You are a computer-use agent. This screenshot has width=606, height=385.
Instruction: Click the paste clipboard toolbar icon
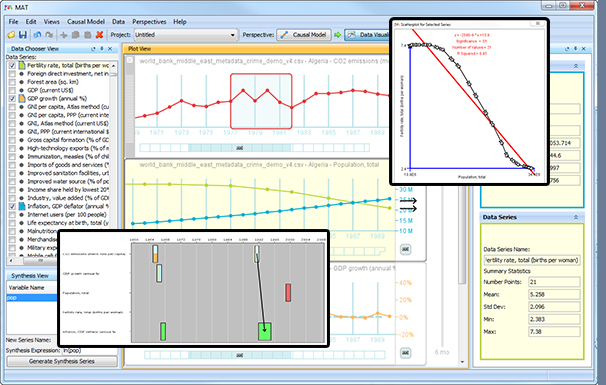[x=88, y=35]
